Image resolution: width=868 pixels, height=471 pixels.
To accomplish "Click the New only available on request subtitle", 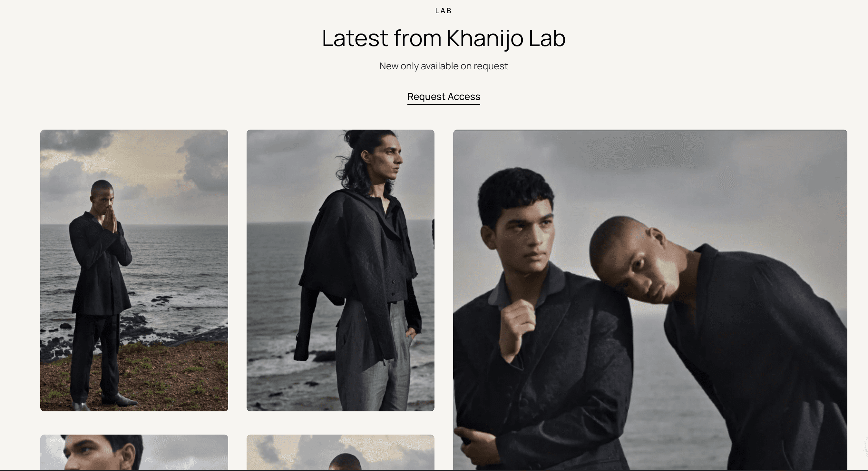I will point(444,66).
